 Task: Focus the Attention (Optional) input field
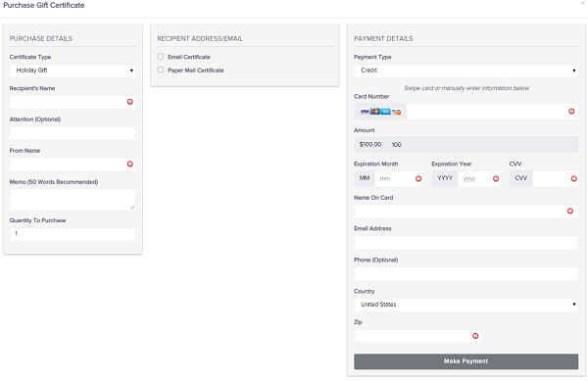point(73,133)
